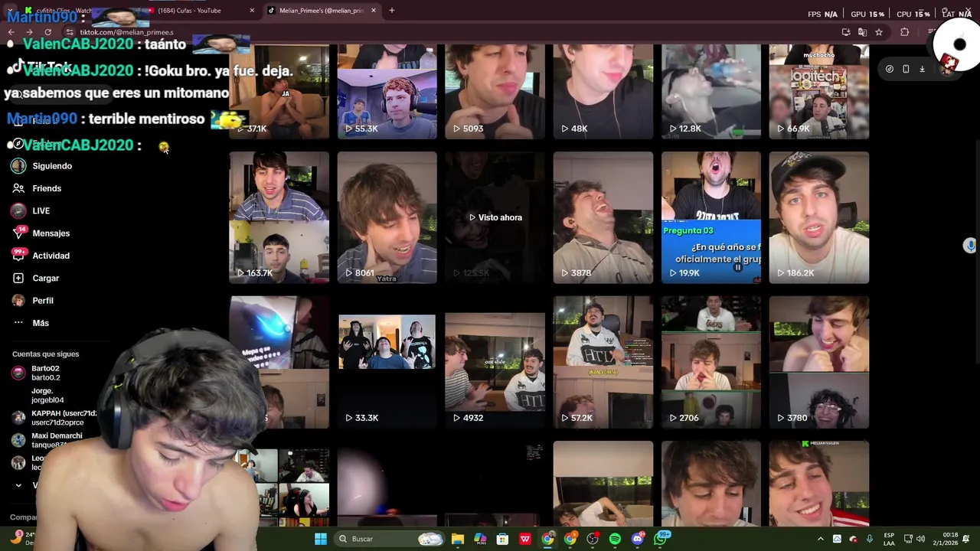Click the install app icon in address bar

tap(846, 32)
